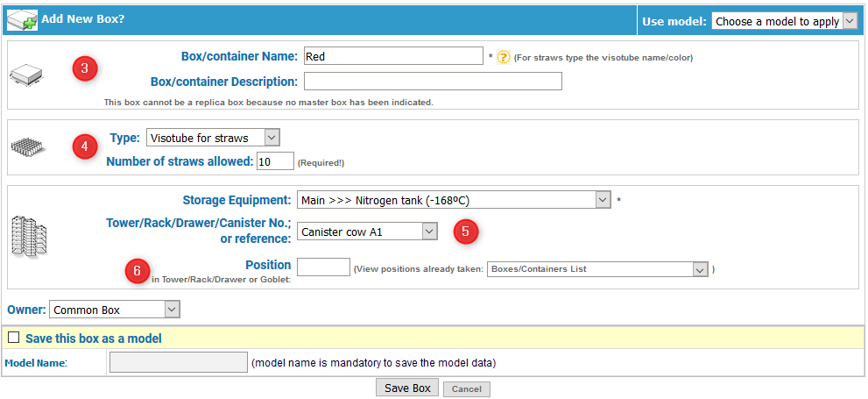Click the Box/container Name field
The width and height of the screenshot is (868, 399).
click(393, 56)
